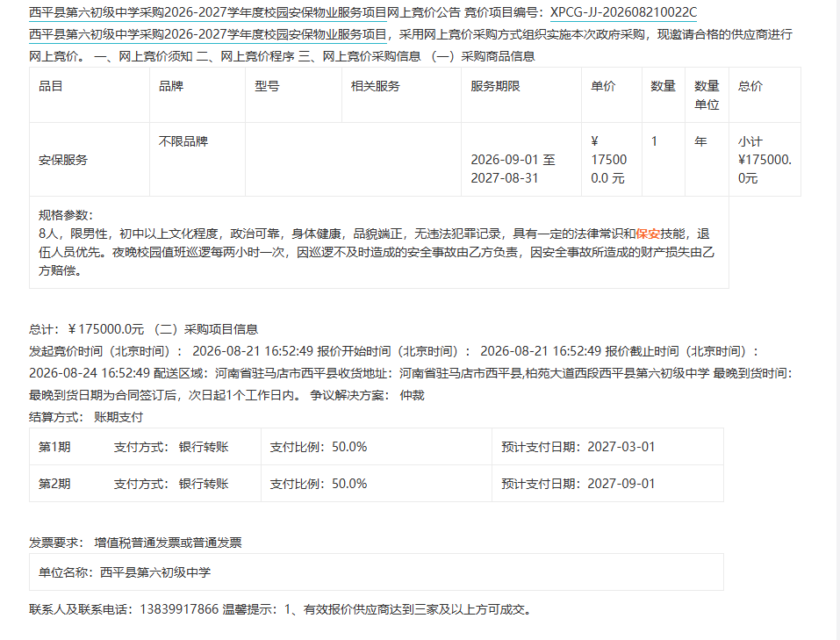Select the 单位名称 西平县第六初级中学 box
Viewport: 840px width, 640px height.
(x=376, y=572)
